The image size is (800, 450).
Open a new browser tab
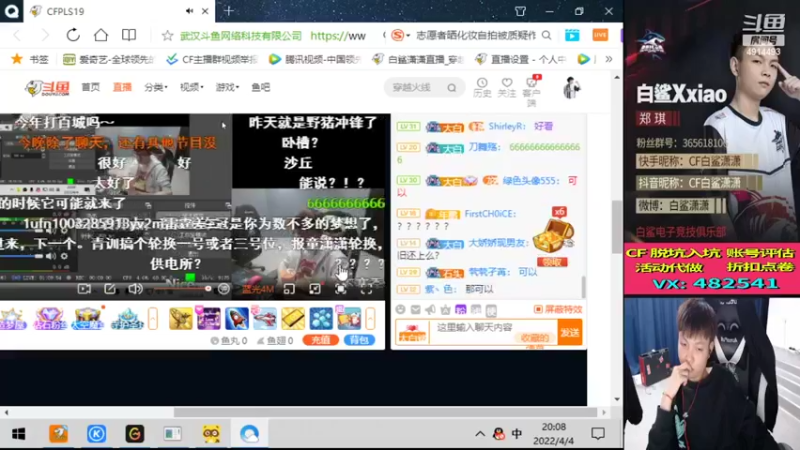(x=229, y=11)
